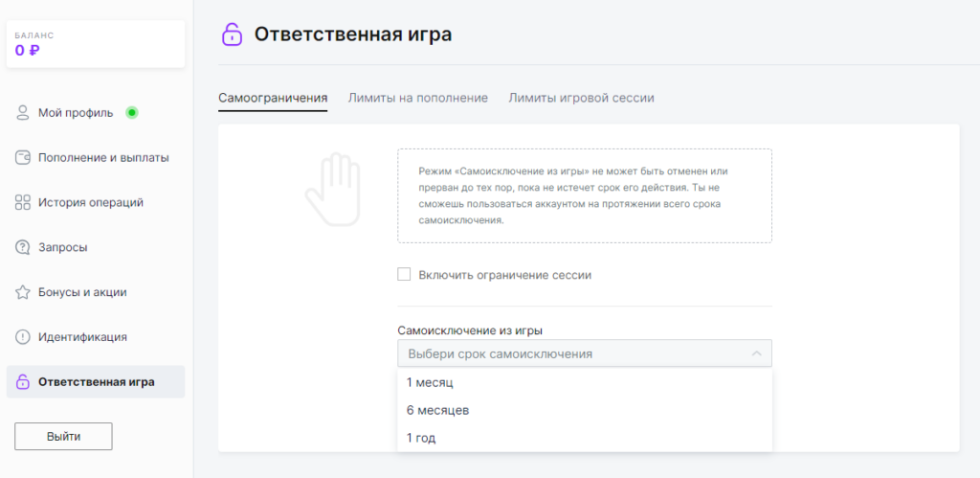Click the self-exclusion warning notice text
The height and width of the screenshot is (478, 980).
pyautogui.click(x=573, y=195)
